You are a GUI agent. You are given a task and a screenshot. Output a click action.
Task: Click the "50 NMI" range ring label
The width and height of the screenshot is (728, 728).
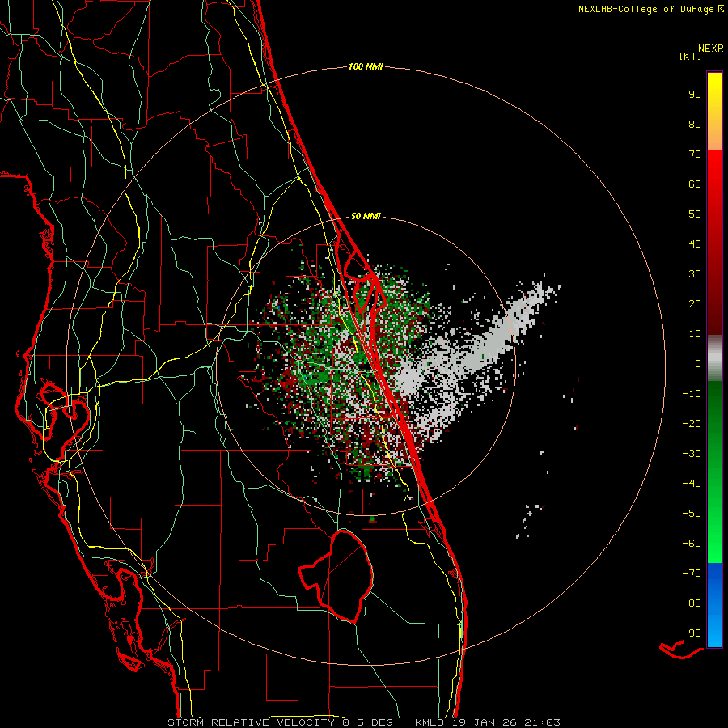(x=366, y=216)
